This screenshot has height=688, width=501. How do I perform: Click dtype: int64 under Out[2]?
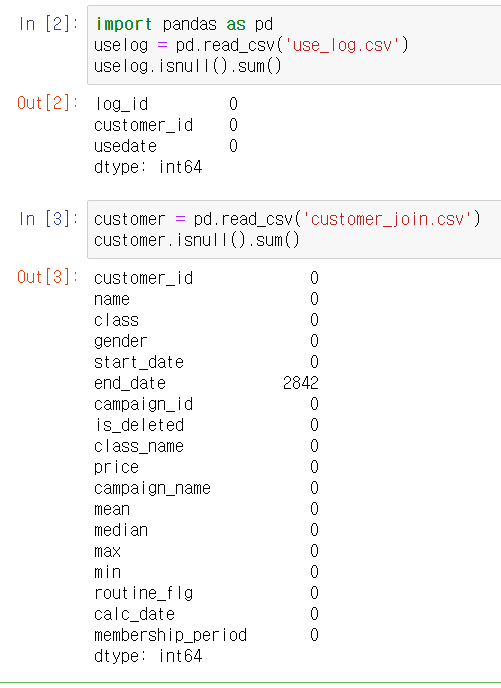click(148, 167)
